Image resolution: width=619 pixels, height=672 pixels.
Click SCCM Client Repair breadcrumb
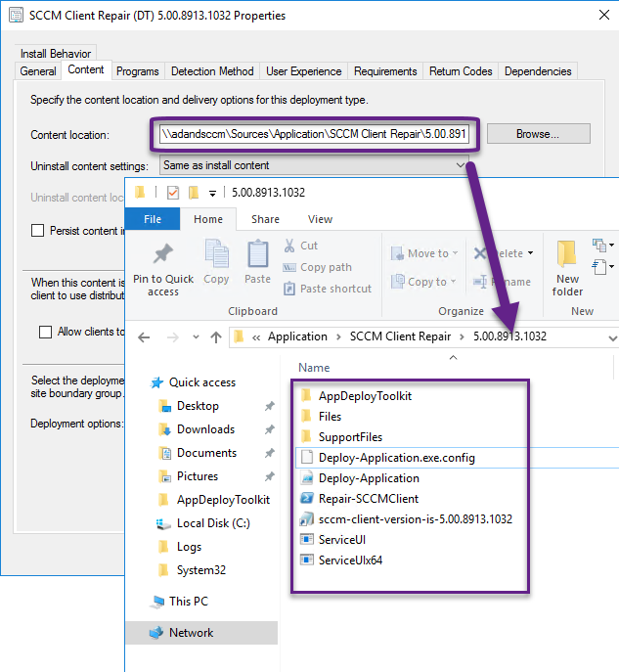[400, 336]
